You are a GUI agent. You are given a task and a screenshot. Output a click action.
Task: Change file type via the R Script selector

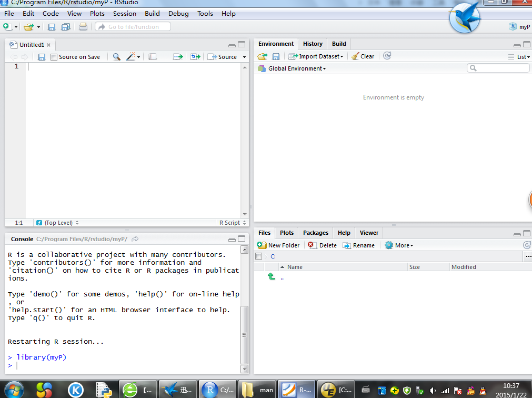pyautogui.click(x=233, y=223)
